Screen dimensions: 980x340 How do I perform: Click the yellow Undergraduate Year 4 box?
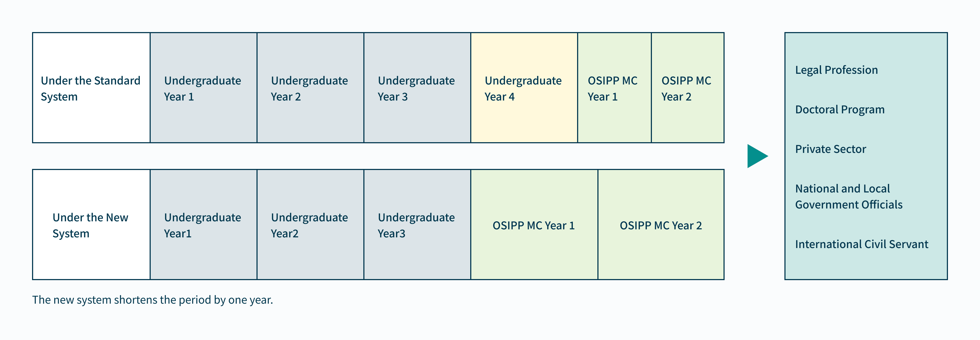(x=524, y=88)
